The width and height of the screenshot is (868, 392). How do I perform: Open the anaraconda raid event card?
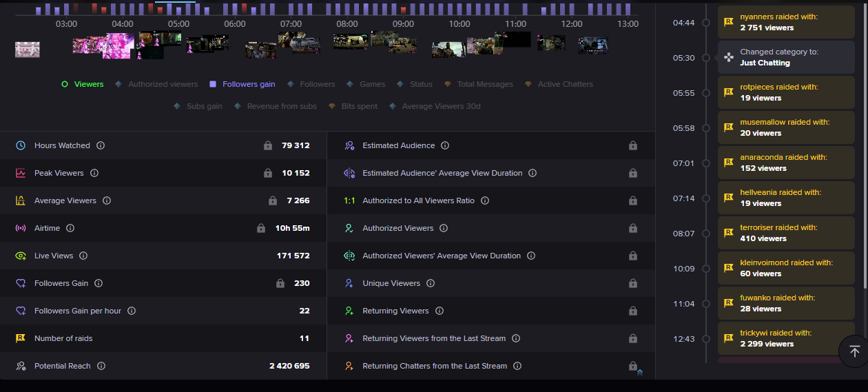coord(786,163)
